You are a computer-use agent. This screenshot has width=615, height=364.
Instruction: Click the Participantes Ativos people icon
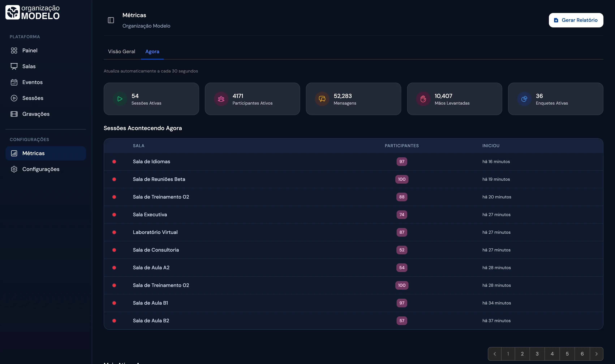coord(221,99)
